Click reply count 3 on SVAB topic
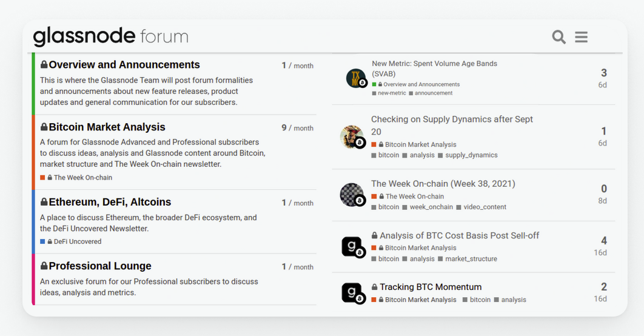The image size is (644, 336). coord(604,73)
